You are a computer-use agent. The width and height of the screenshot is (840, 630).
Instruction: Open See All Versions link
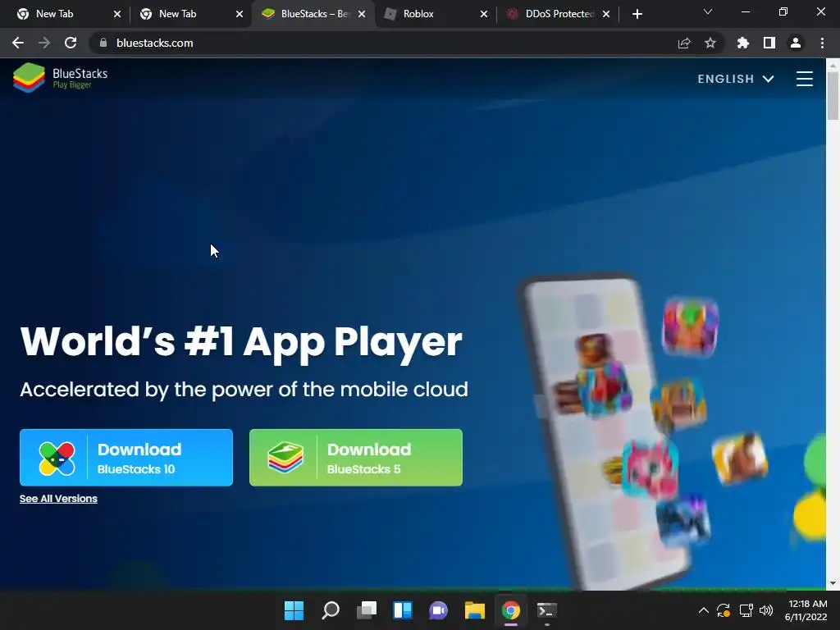(58, 499)
